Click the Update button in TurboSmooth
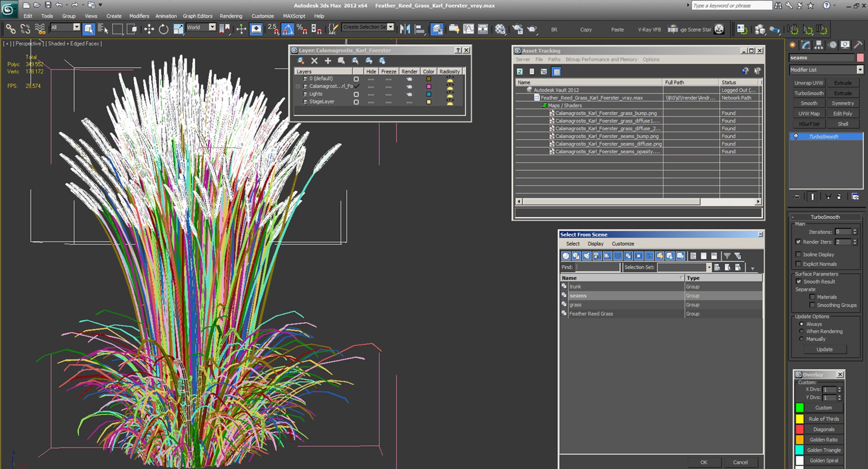Image resolution: width=868 pixels, height=469 pixels. 825,349
